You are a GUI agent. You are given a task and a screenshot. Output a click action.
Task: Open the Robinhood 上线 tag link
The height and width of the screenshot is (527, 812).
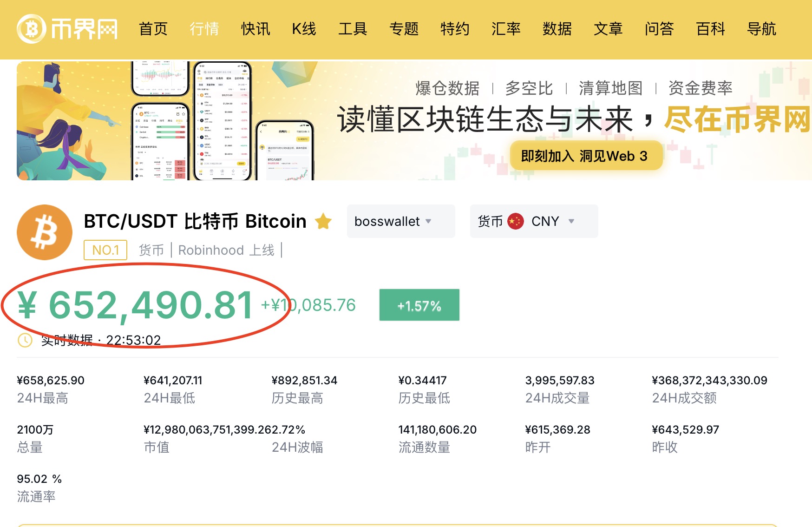point(226,250)
